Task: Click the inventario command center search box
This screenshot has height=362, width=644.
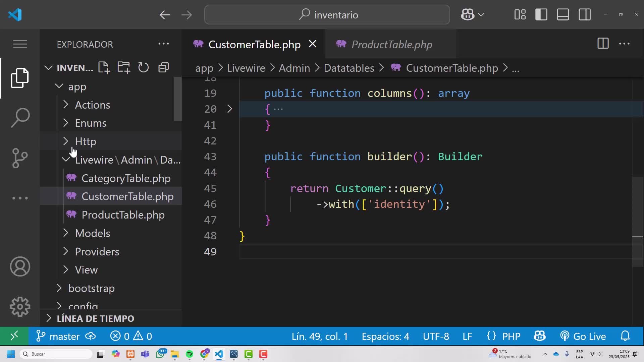Action: (x=327, y=15)
